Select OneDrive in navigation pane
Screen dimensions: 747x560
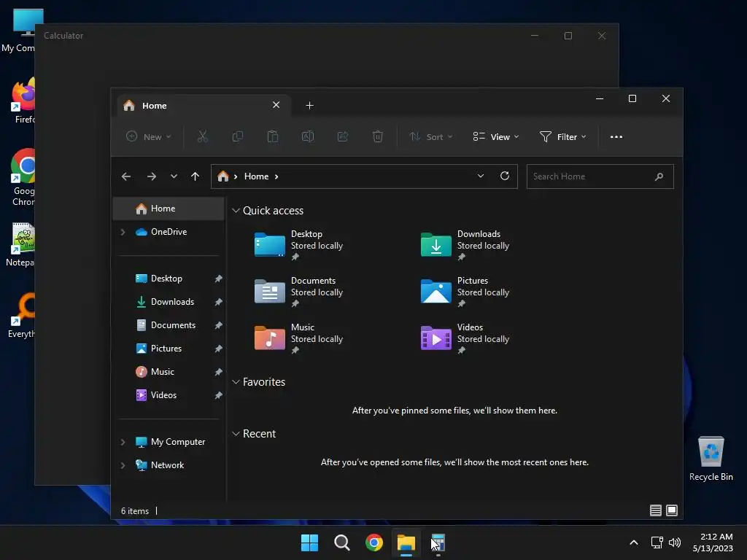pyautogui.click(x=169, y=232)
